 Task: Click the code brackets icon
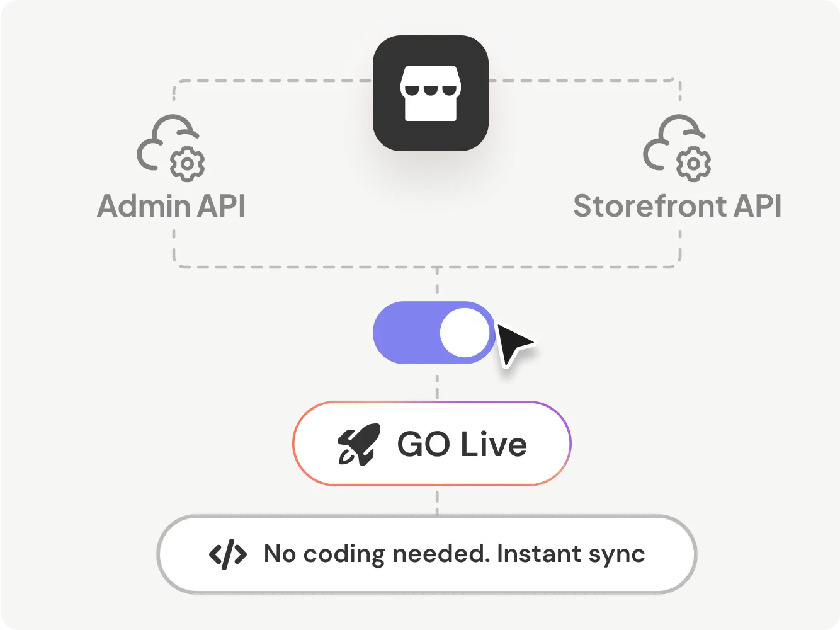pyautogui.click(x=228, y=554)
